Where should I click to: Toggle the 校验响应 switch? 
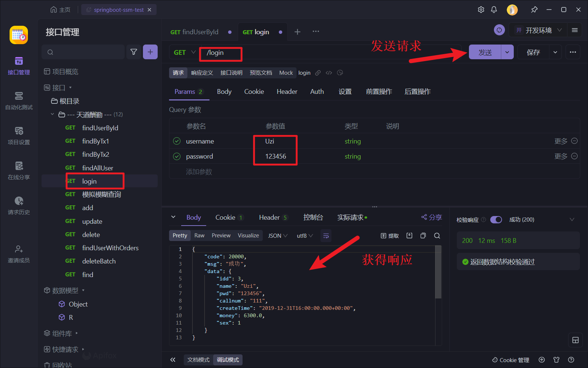pyautogui.click(x=496, y=220)
